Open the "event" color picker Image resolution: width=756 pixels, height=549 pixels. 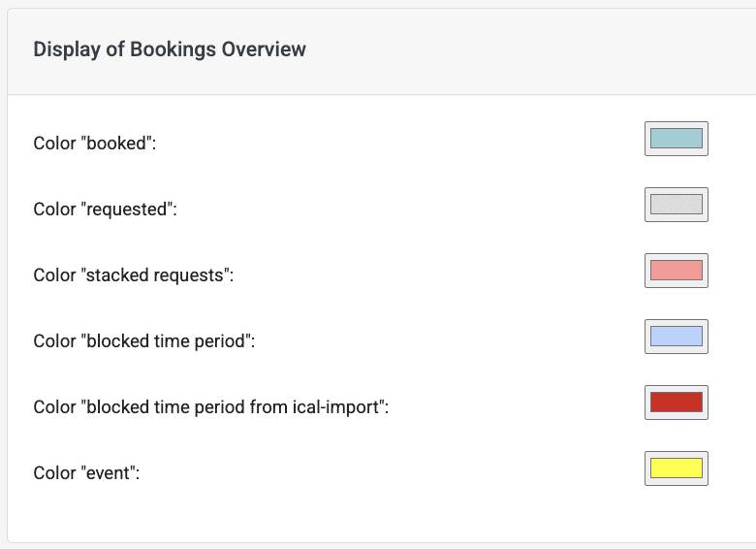click(676, 468)
